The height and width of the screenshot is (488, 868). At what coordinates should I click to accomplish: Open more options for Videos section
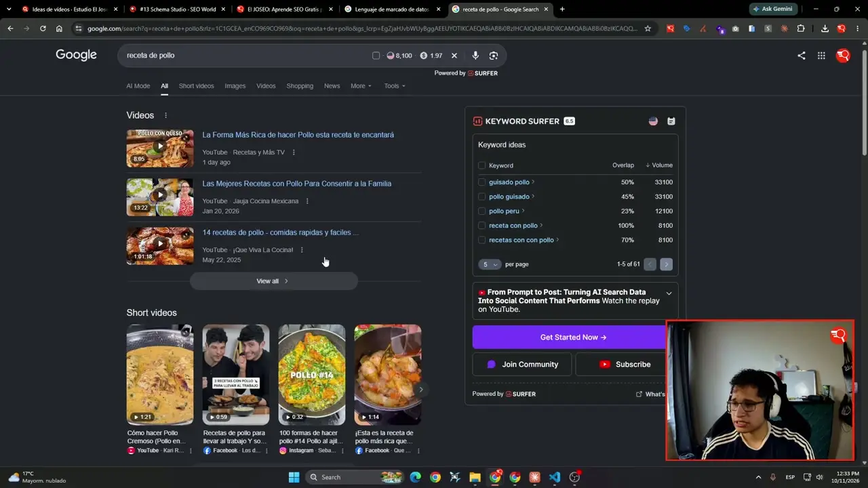point(165,115)
